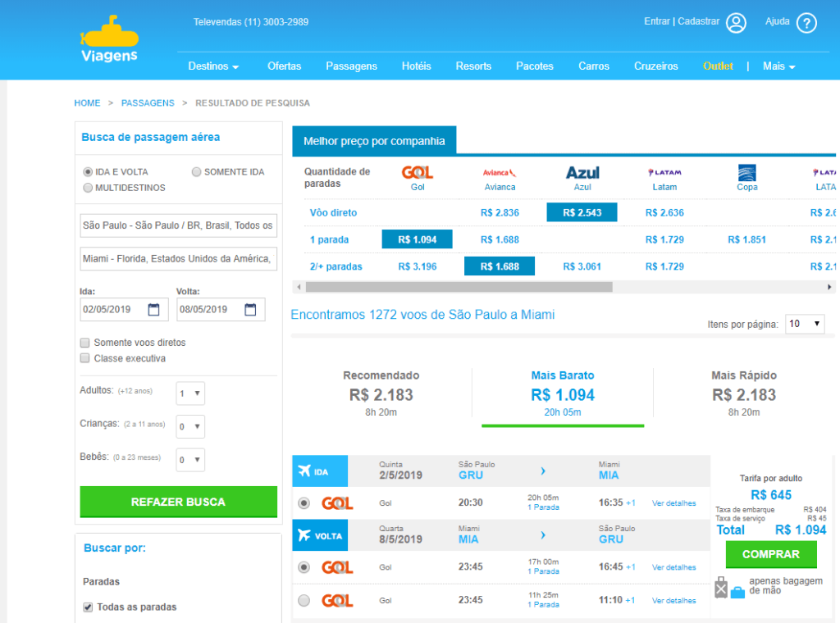
Task: Open the Adultos quantity dropdown
Action: click(x=190, y=393)
